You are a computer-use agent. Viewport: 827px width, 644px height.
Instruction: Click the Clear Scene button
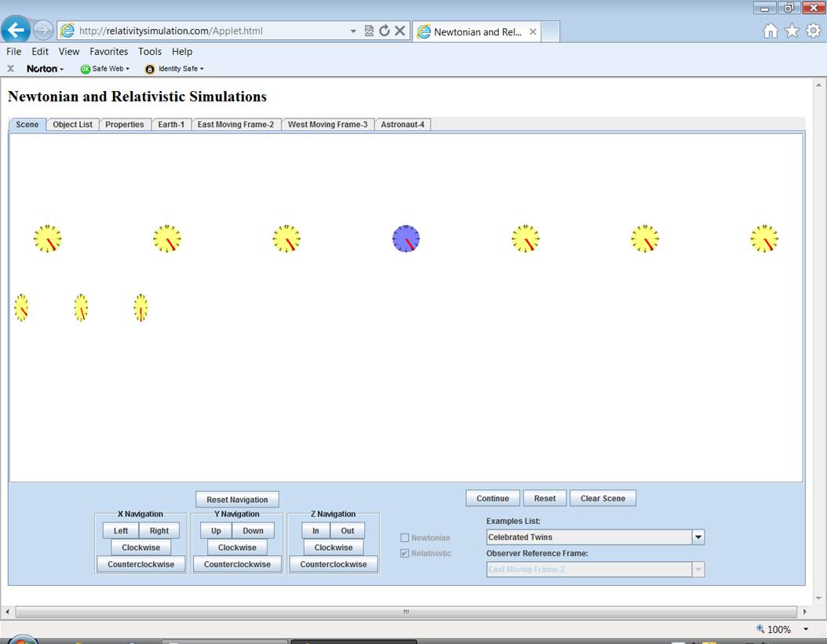click(x=603, y=498)
